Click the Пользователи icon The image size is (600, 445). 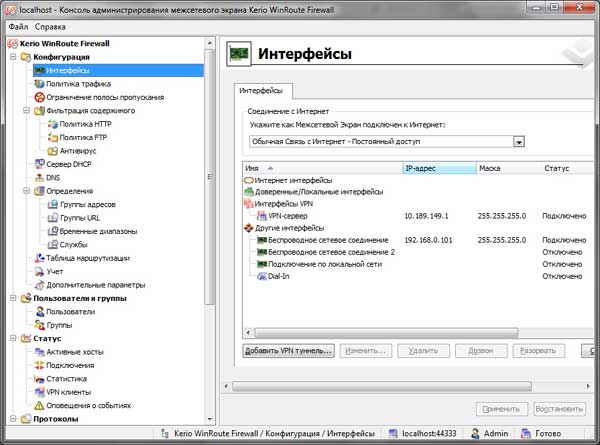click(x=39, y=311)
